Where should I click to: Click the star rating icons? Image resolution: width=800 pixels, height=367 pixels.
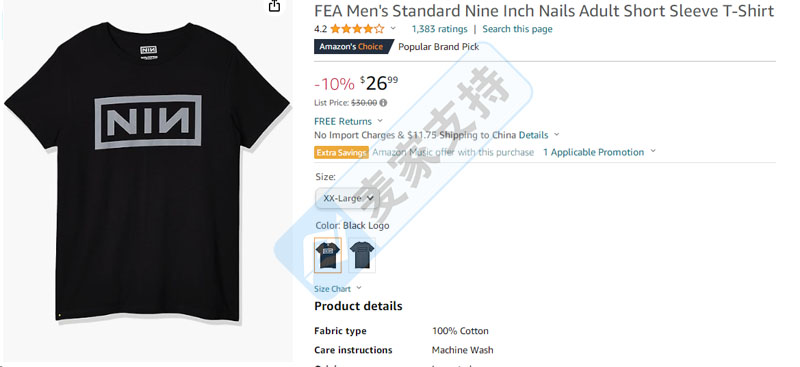(357, 29)
